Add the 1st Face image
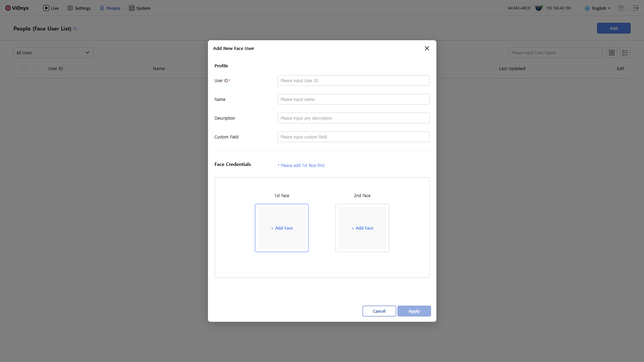The height and width of the screenshot is (362, 644). (282, 228)
